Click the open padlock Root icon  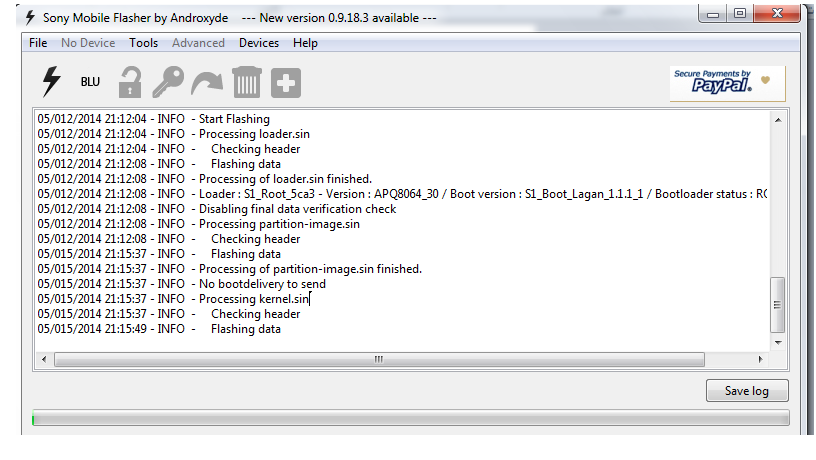(130, 82)
